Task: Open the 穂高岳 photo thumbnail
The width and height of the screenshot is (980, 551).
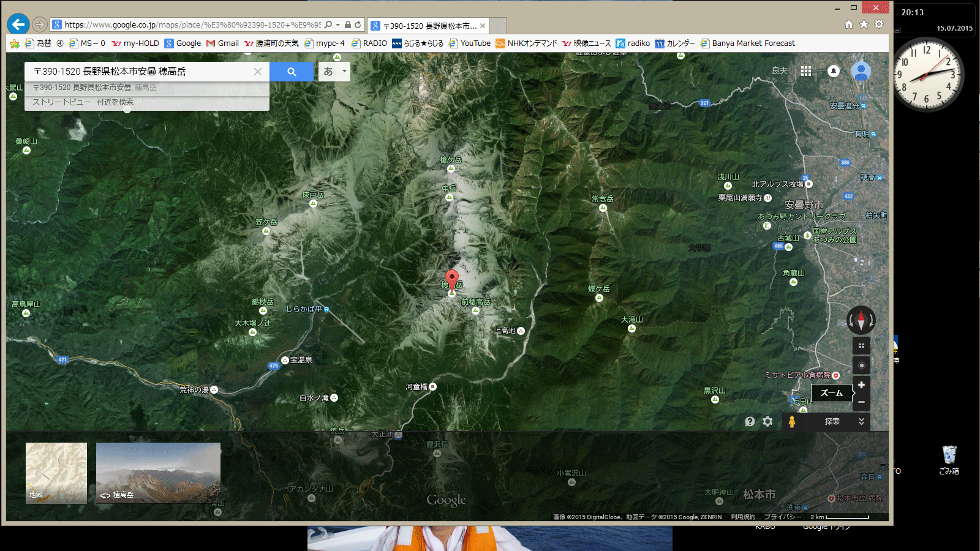Action: tap(158, 473)
